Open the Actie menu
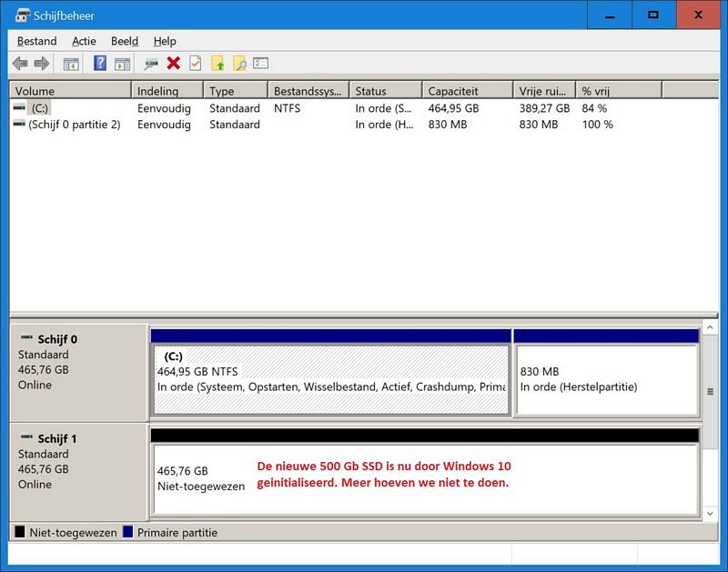728x572 pixels. click(84, 41)
